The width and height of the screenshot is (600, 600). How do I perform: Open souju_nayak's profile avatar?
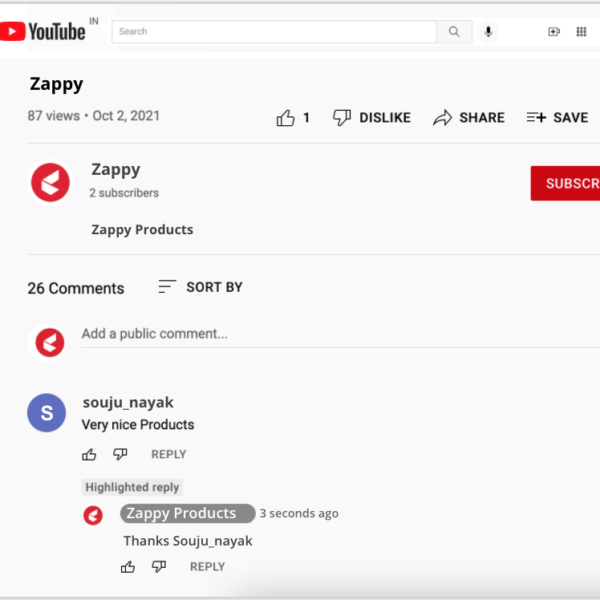47,413
